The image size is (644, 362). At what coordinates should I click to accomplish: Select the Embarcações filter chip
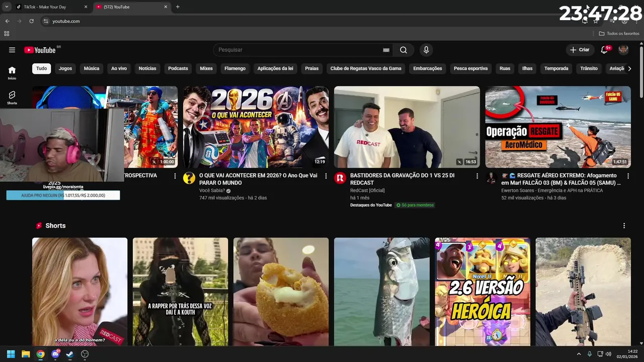click(428, 68)
